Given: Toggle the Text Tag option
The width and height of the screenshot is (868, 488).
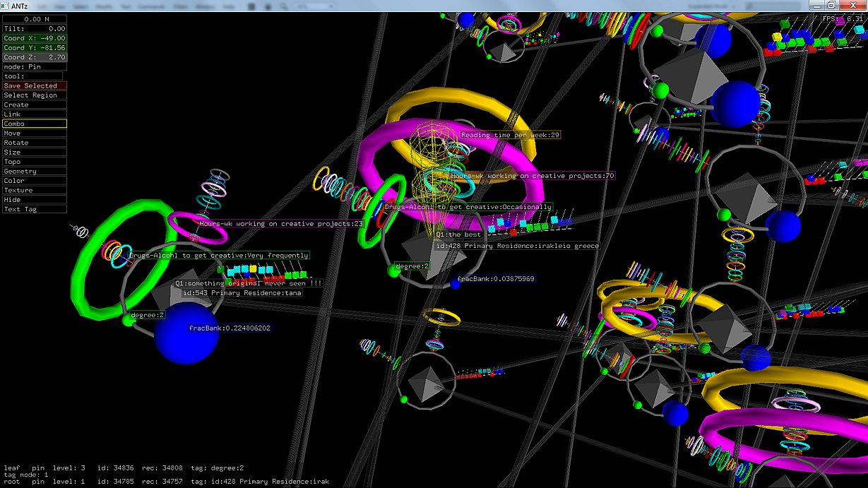Looking at the screenshot, I should point(35,209).
